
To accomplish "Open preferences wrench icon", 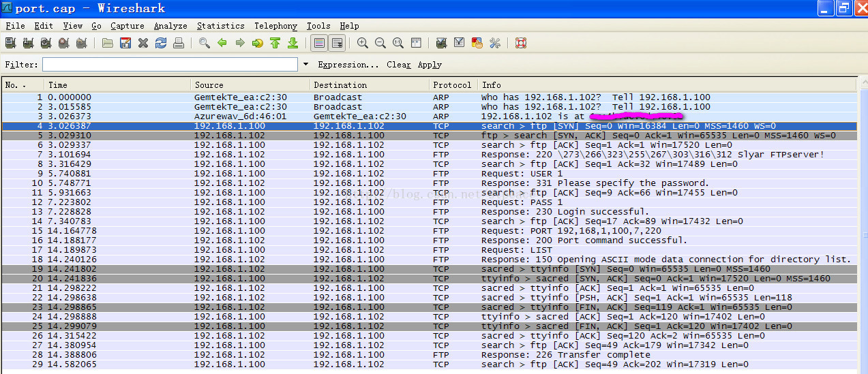I will (x=495, y=43).
